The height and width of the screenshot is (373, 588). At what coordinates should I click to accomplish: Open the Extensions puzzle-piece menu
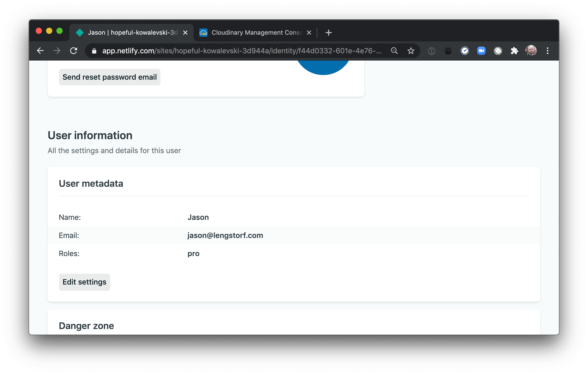click(x=514, y=51)
